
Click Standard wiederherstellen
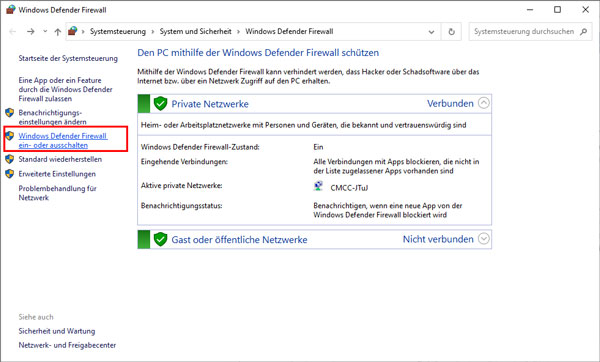pos(60,159)
